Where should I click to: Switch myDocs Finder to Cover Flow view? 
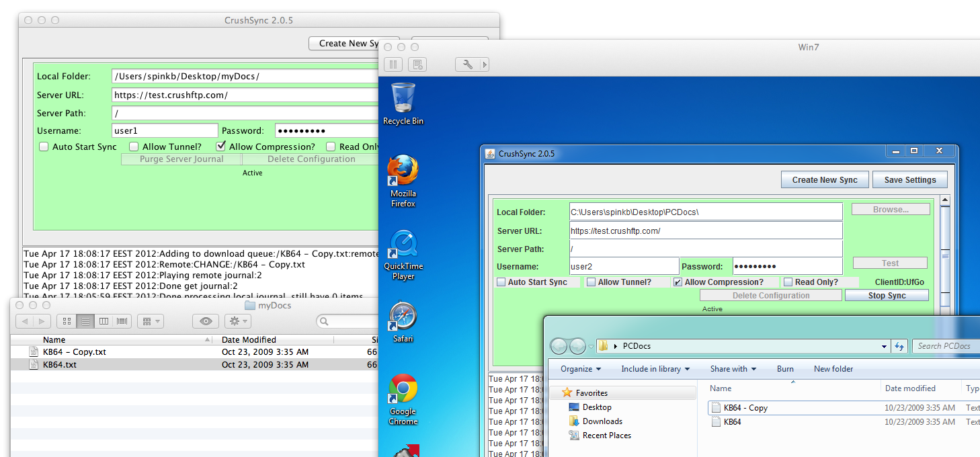tap(122, 322)
